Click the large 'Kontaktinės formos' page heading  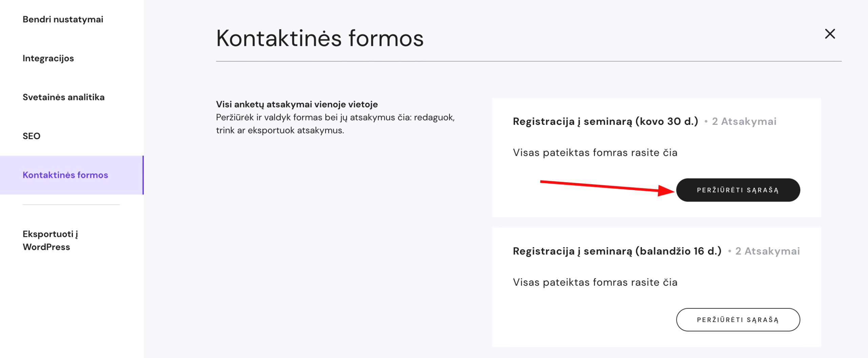click(x=320, y=38)
